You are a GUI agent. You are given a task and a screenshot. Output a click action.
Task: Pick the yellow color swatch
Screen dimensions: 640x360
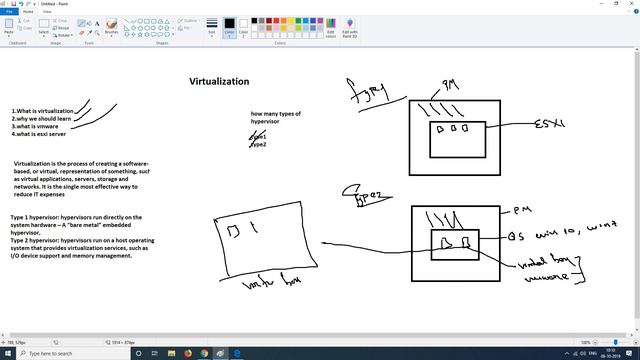click(x=291, y=20)
